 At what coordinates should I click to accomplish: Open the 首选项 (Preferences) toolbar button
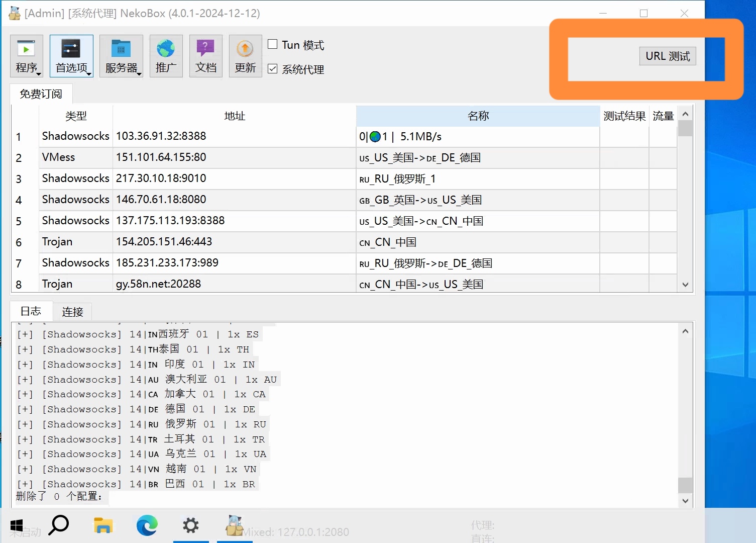[x=71, y=56]
